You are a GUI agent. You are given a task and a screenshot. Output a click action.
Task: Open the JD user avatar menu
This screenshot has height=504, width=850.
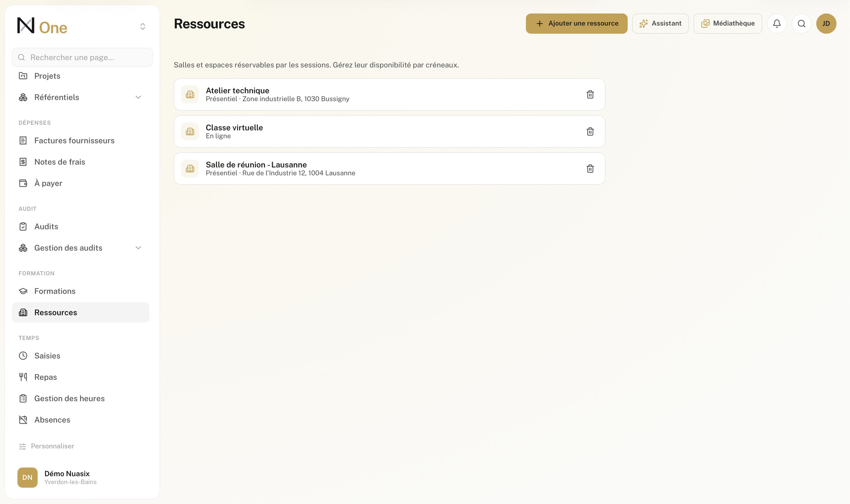point(826,24)
